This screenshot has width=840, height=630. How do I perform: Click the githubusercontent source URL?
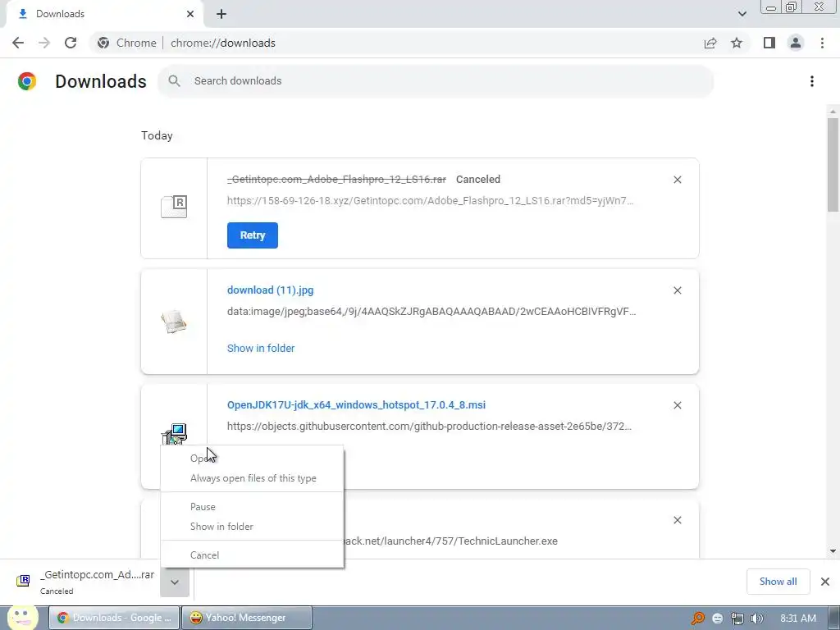[x=429, y=427]
